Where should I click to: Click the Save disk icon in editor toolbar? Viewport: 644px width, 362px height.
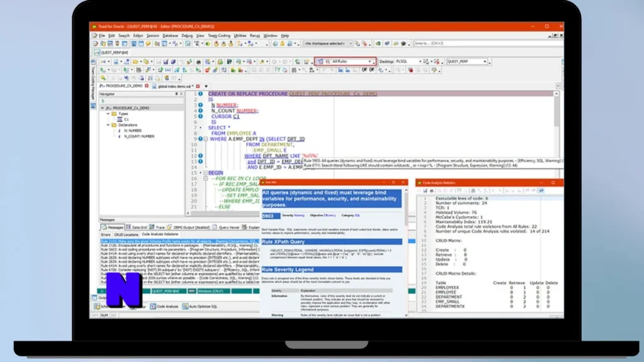click(x=166, y=62)
